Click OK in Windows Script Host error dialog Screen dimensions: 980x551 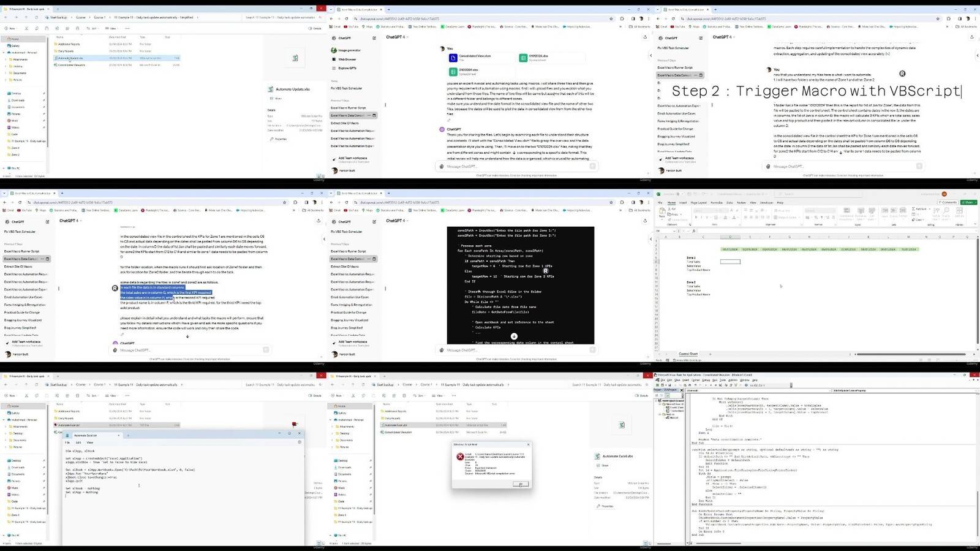click(520, 484)
